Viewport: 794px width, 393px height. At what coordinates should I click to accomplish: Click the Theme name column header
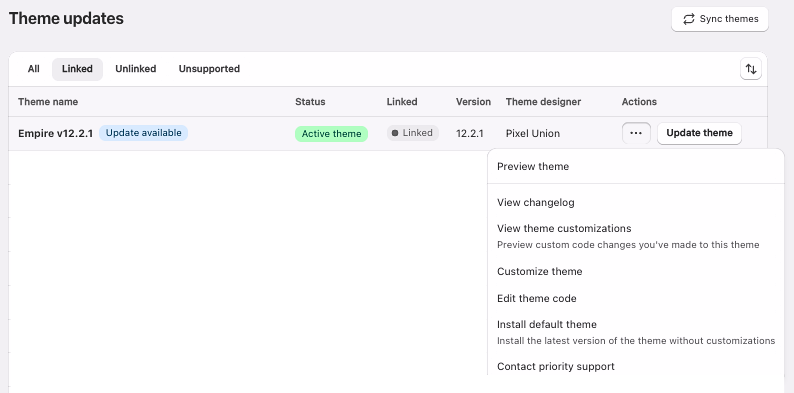point(48,102)
